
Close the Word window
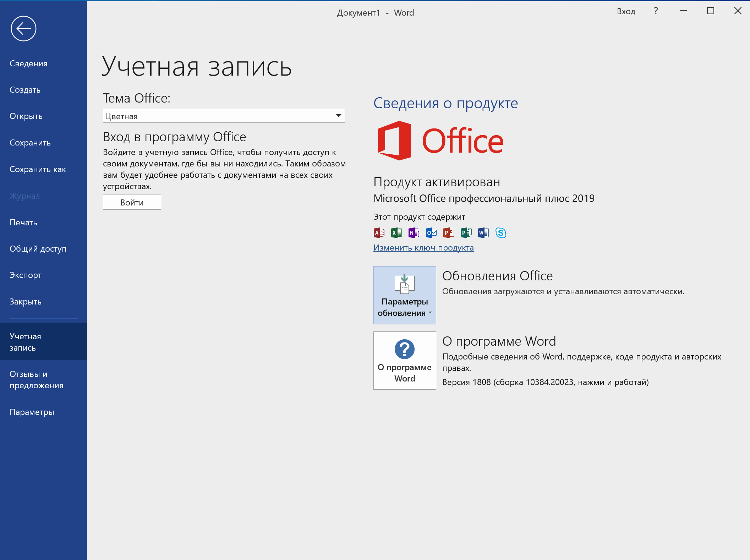click(x=738, y=11)
